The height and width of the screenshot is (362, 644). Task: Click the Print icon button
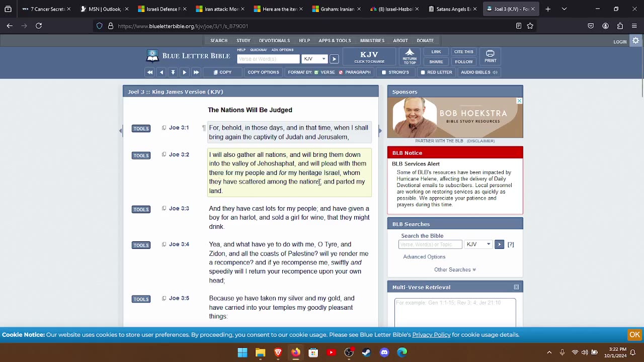490,56
